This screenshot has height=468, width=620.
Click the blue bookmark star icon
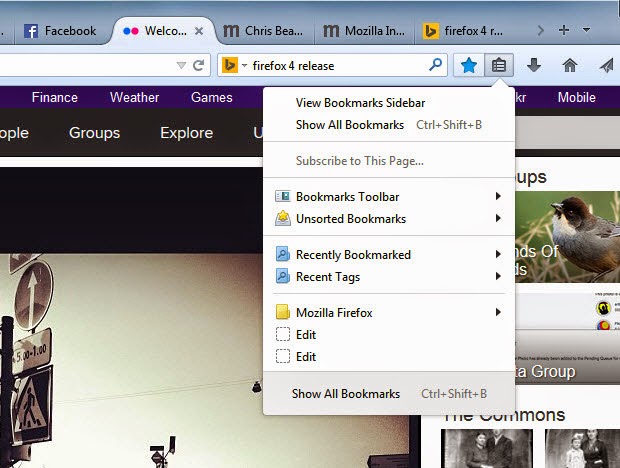(x=469, y=65)
